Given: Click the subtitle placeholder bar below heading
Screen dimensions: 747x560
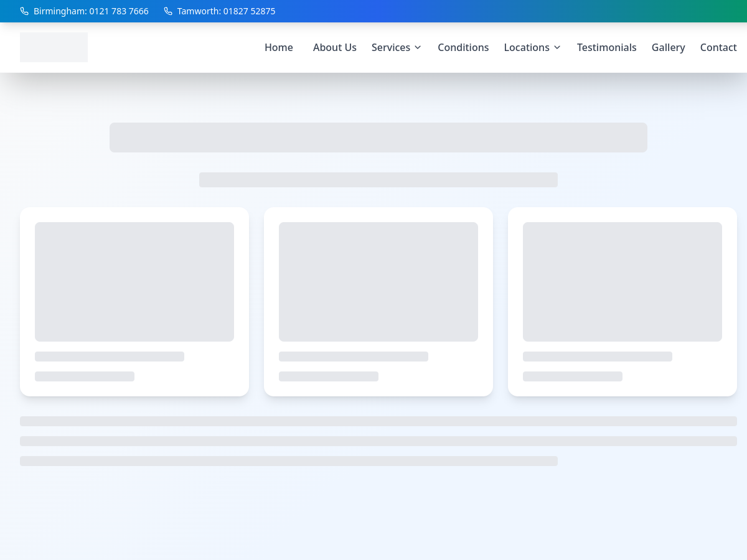Looking at the screenshot, I should [378, 180].
